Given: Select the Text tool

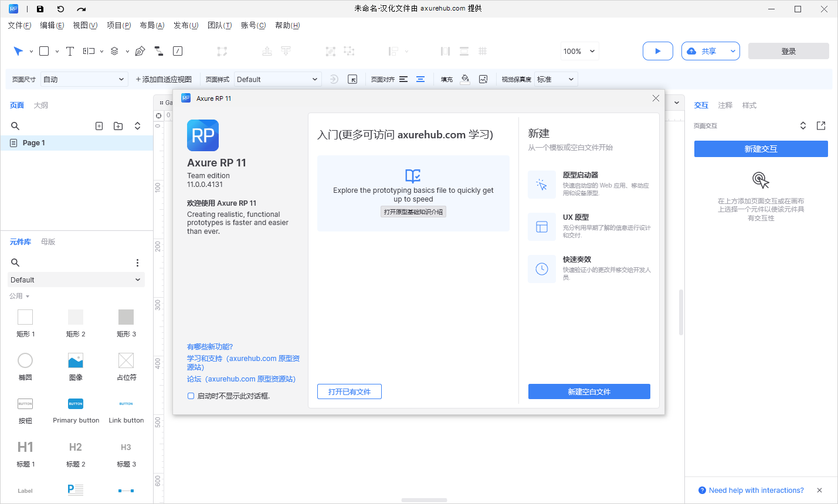Looking at the screenshot, I should pos(70,51).
